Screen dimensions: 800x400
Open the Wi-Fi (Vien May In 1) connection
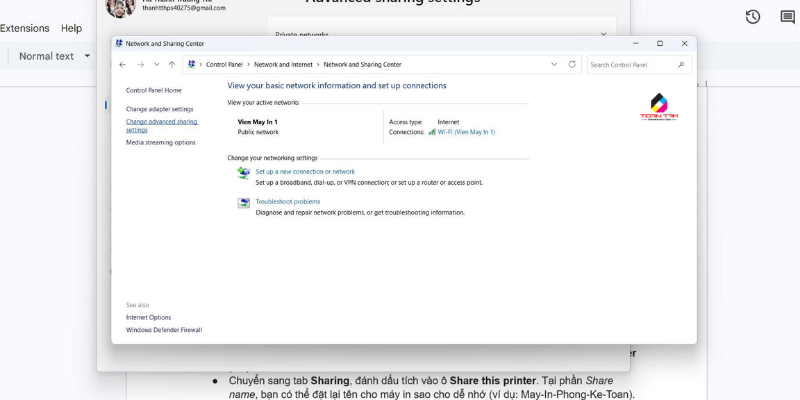click(466, 132)
